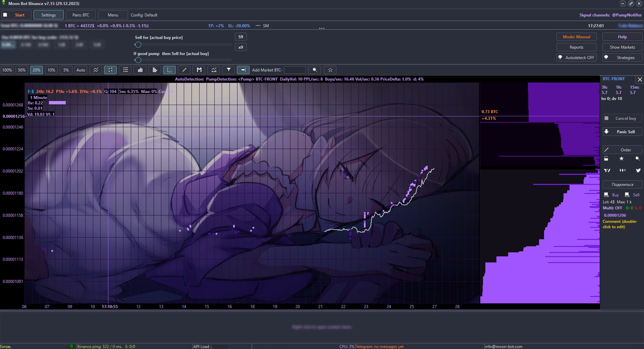Click the star icon in BTC-FRONT panel
Screen dimensions: 644x349
(x=622, y=158)
